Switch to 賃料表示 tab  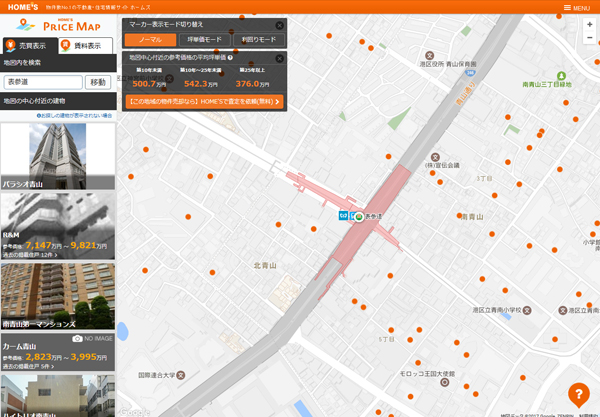[86, 46]
